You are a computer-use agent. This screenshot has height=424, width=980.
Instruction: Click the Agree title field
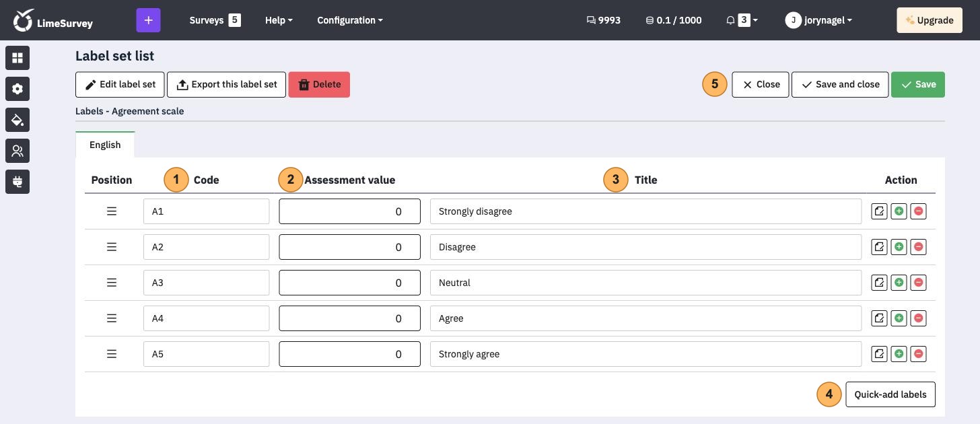click(x=645, y=318)
